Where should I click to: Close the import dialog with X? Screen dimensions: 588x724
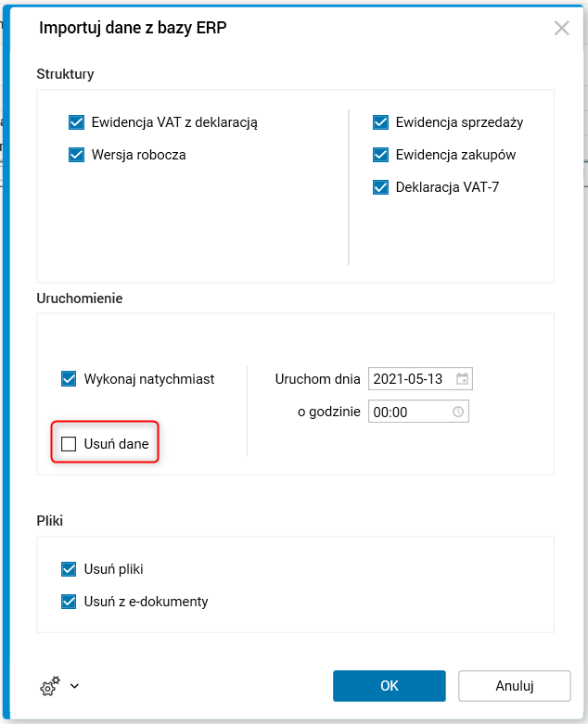point(561,28)
